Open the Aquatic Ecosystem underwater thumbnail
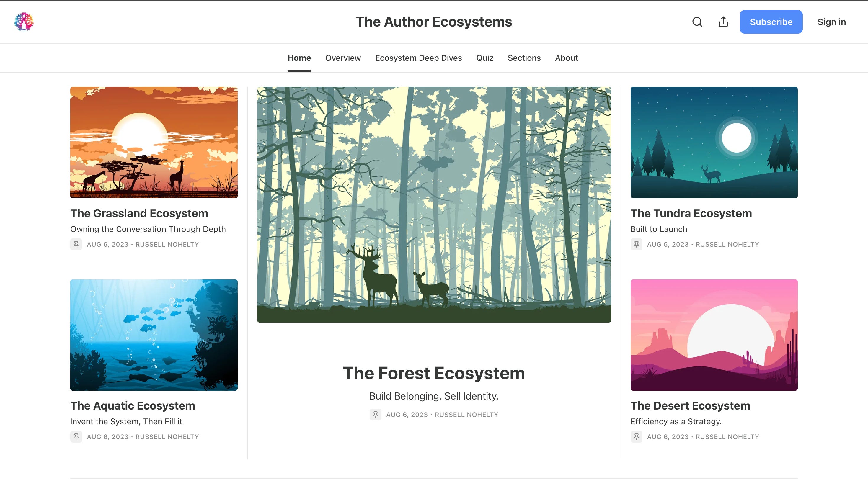 tap(154, 335)
